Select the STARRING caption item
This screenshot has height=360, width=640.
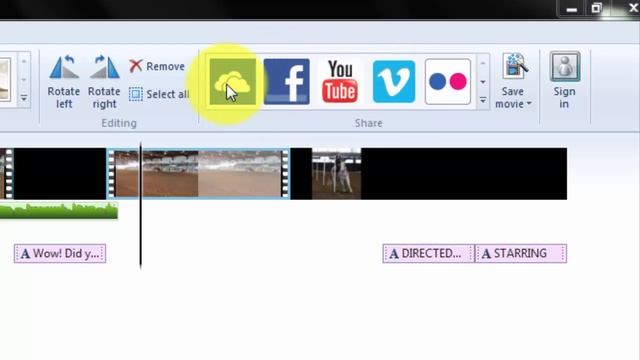[521, 253]
